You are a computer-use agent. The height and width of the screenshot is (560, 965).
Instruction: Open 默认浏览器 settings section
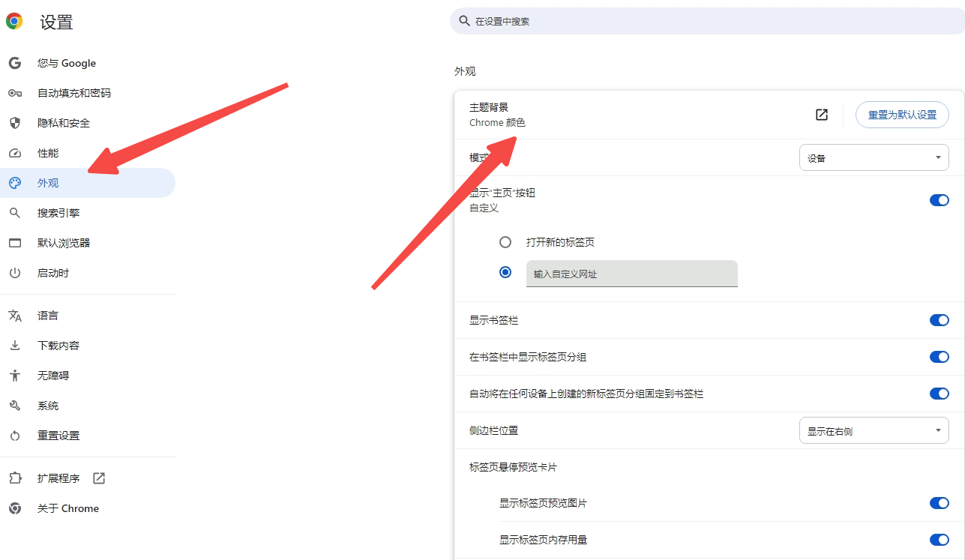(88, 243)
